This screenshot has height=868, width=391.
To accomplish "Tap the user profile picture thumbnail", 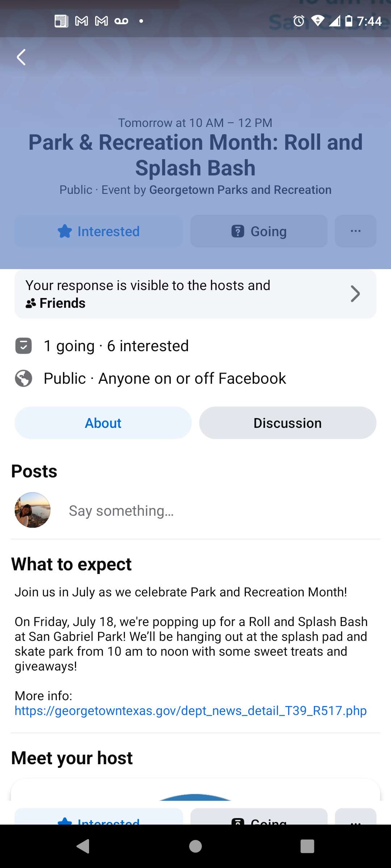I will coord(33,510).
